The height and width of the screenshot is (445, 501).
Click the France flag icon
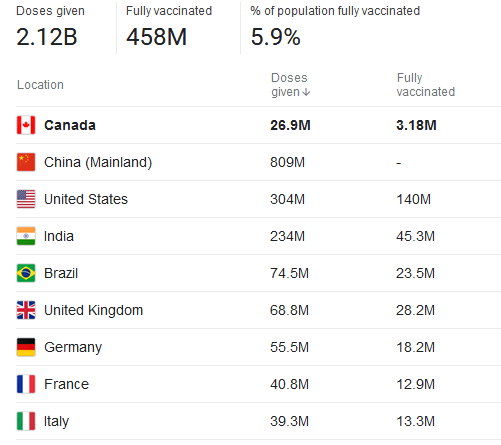(26, 384)
